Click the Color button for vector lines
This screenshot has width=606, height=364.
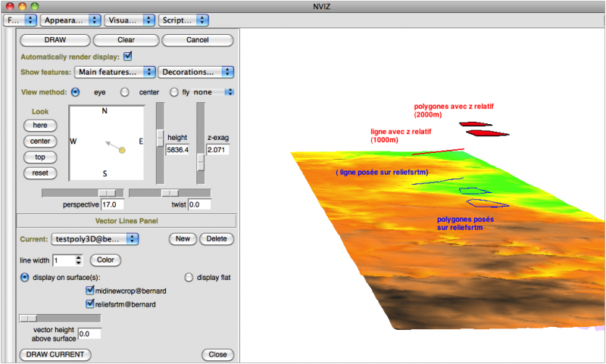coord(105,260)
